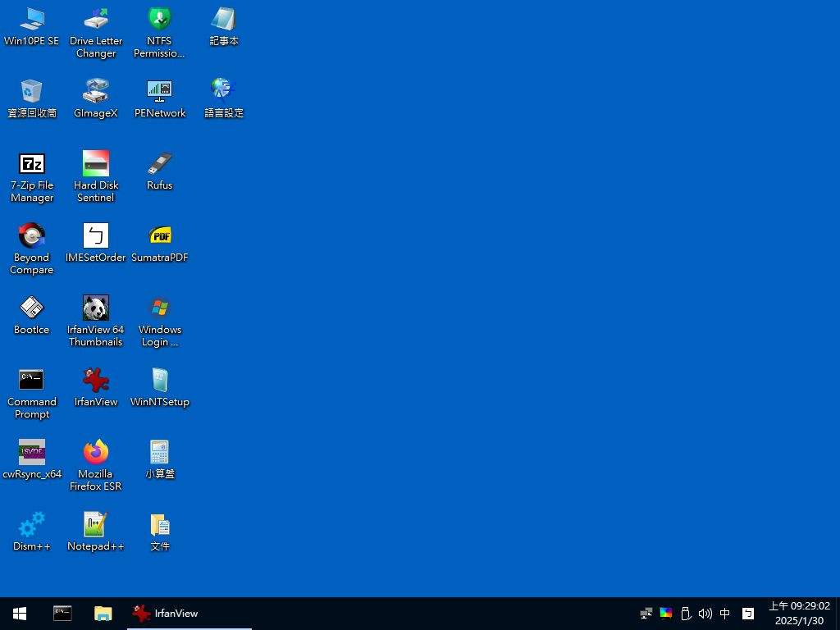Switch to the IrfanView taskbar button
840x630 pixels.
click(x=189, y=614)
